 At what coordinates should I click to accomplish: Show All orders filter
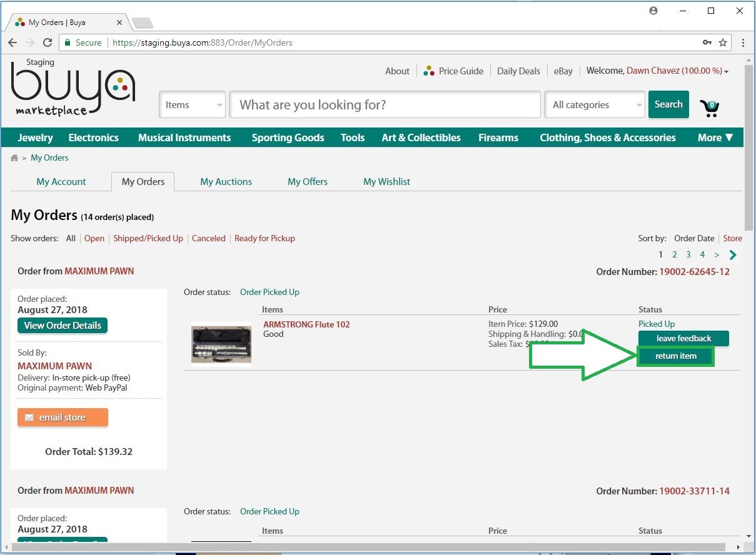point(71,238)
